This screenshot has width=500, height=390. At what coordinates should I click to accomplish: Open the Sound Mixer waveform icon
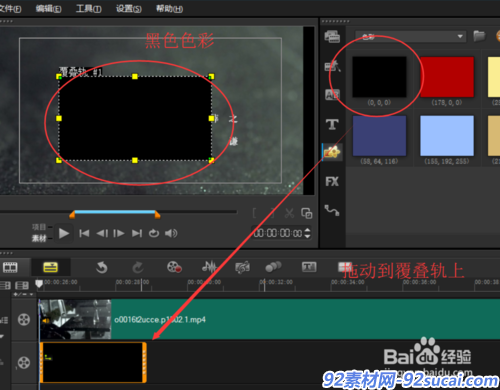click(209, 267)
